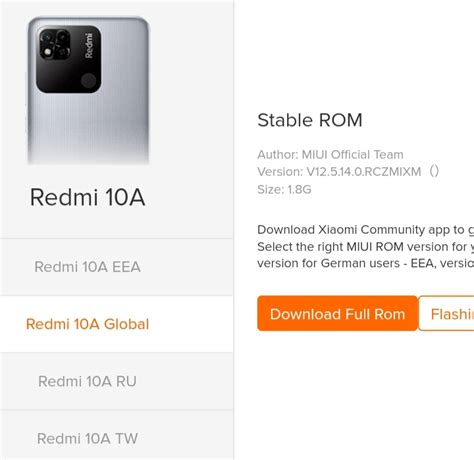Open the Flashing guide button
The height and width of the screenshot is (460, 474).
point(447,314)
